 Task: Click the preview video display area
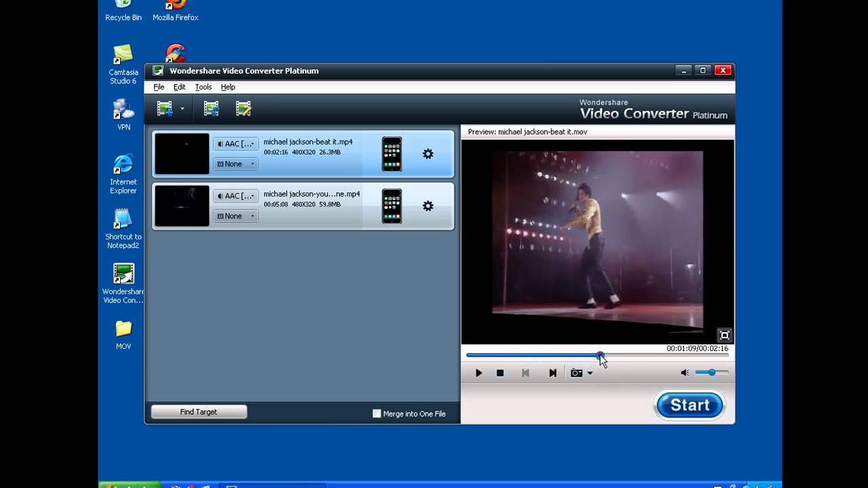[x=597, y=242]
